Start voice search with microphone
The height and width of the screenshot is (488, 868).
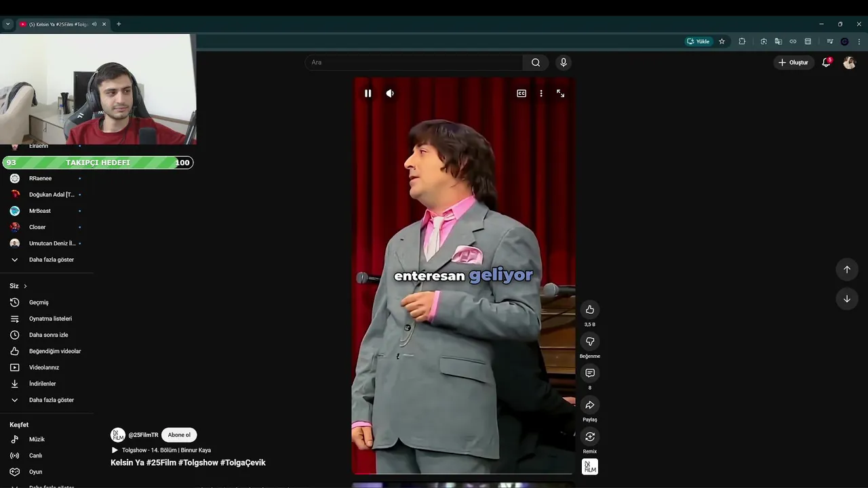563,62
